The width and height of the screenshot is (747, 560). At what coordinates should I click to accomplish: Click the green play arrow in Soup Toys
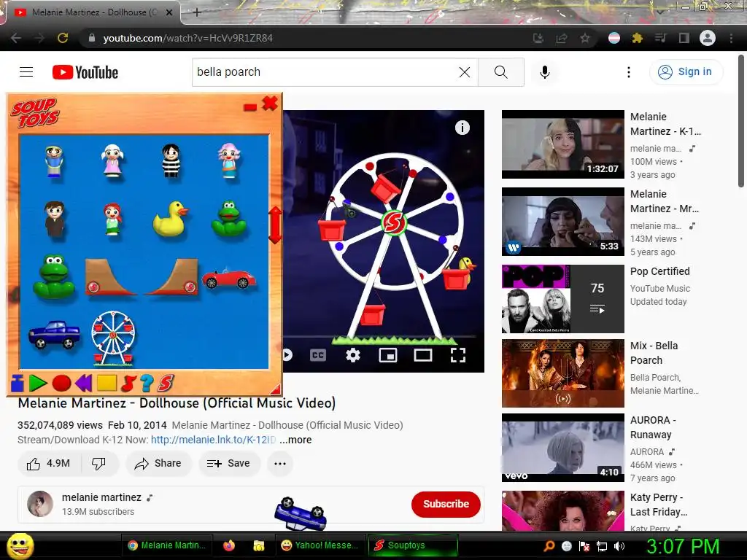click(38, 383)
